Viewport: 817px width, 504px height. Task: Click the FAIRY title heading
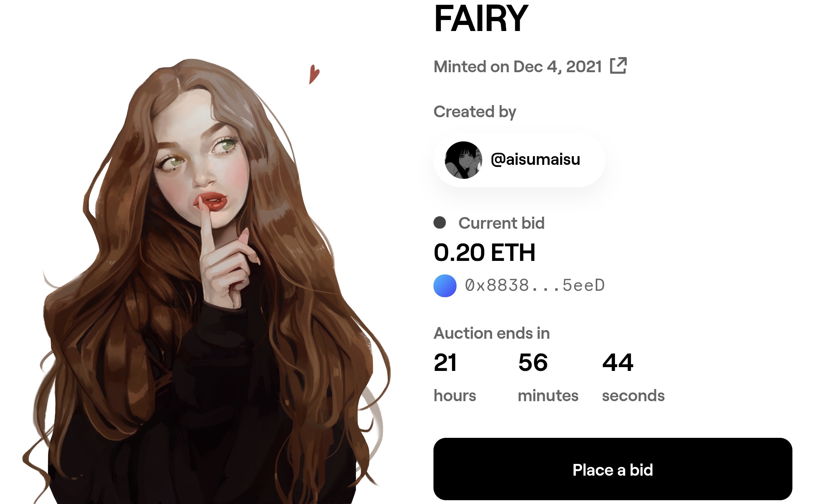tap(481, 18)
